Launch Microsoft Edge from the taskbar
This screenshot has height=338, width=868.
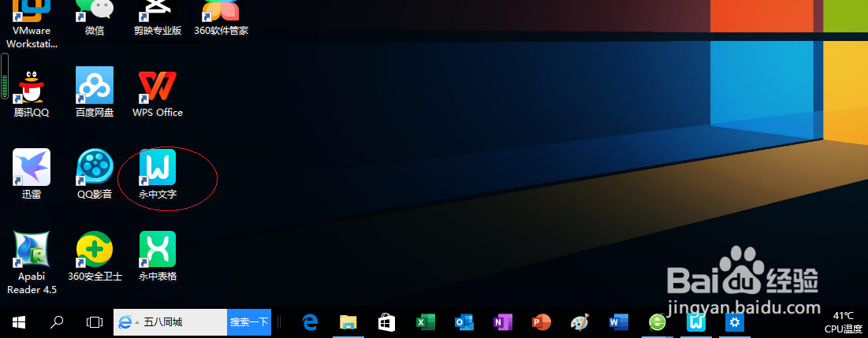(x=310, y=322)
